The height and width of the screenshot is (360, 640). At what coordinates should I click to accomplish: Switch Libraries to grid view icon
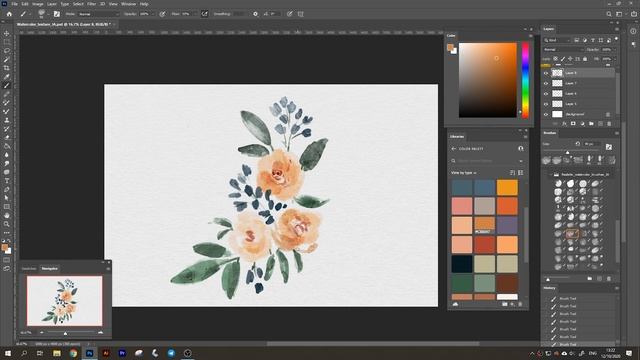click(520, 173)
